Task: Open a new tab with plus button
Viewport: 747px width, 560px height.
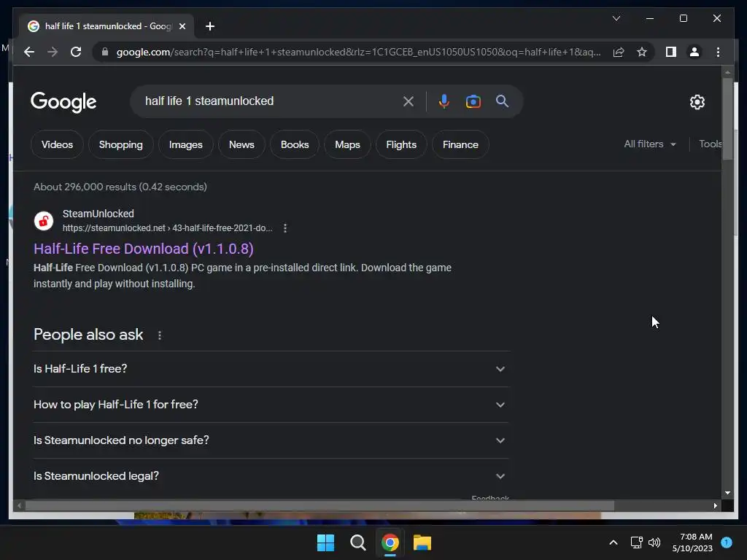Action: point(210,26)
